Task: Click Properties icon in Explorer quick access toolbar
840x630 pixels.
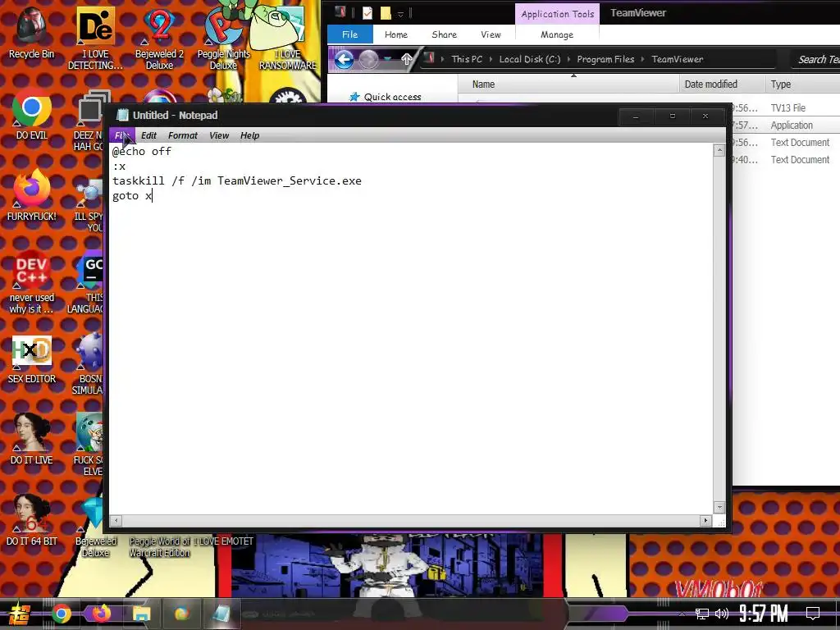Action: (367, 13)
